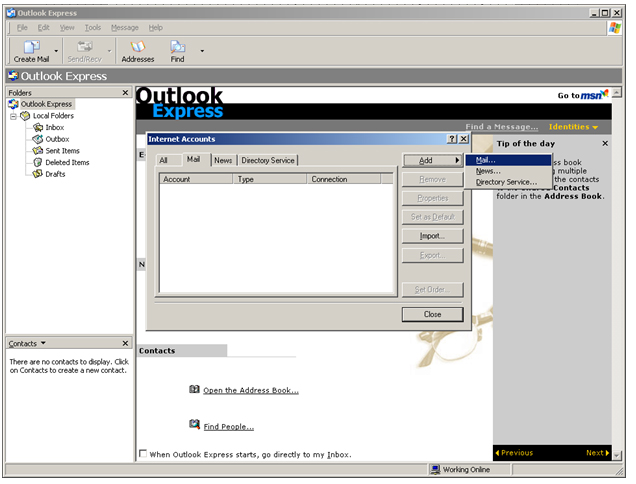Open the File menu
This screenshot has width=636, height=484.
click(x=22, y=28)
